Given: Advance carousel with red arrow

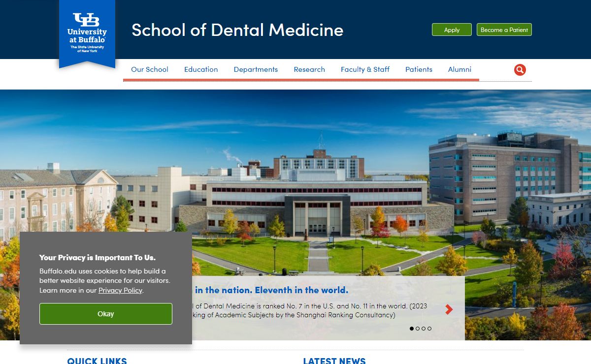Looking at the screenshot, I should tap(449, 309).
